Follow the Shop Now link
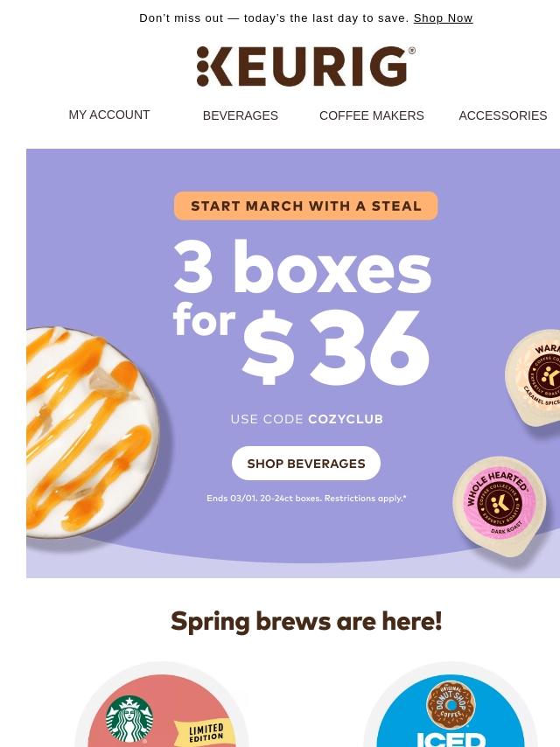The image size is (560, 747). click(443, 17)
